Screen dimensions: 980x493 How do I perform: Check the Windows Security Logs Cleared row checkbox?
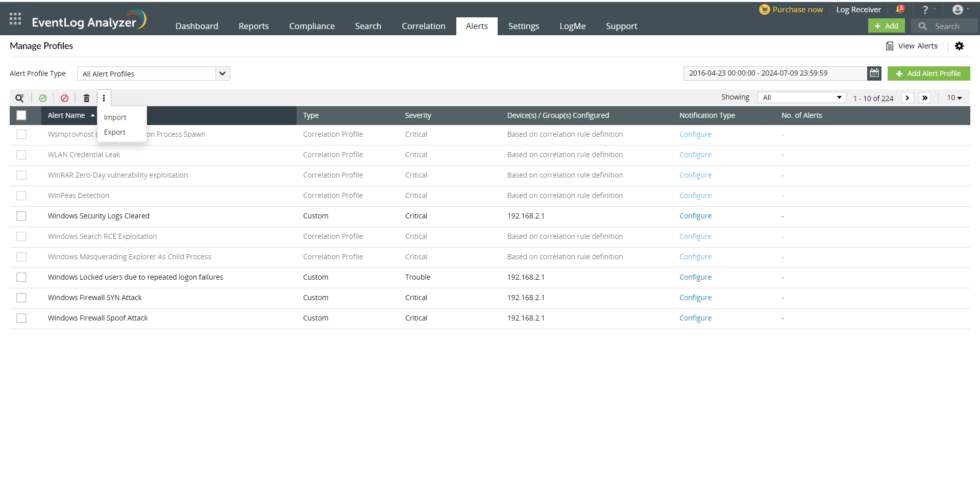coord(21,216)
